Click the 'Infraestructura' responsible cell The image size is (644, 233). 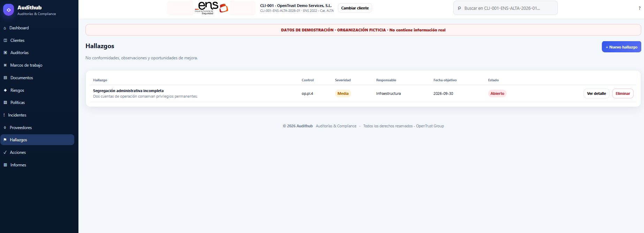tap(388, 93)
